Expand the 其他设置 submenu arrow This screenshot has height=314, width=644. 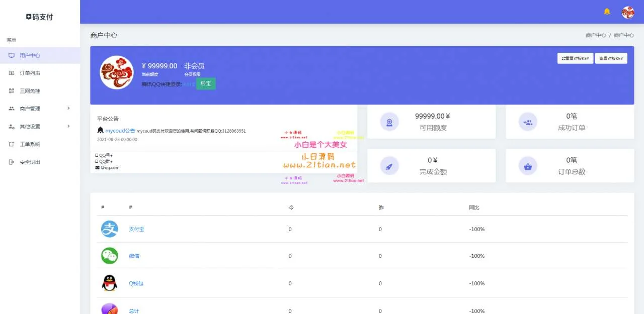click(68, 127)
